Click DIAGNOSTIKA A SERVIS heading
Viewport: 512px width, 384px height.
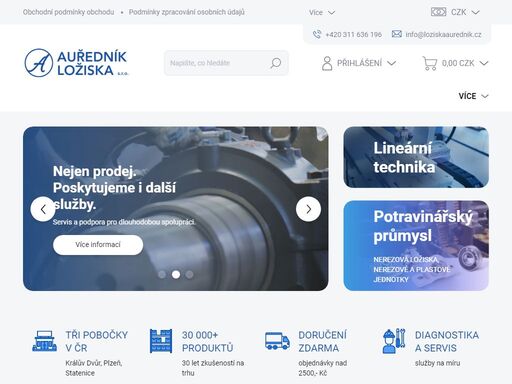click(x=447, y=341)
